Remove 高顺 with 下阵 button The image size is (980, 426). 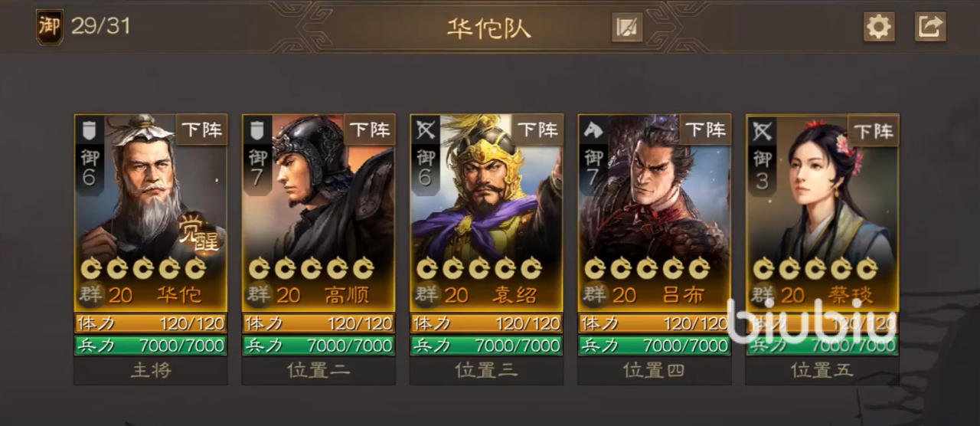pos(370,129)
